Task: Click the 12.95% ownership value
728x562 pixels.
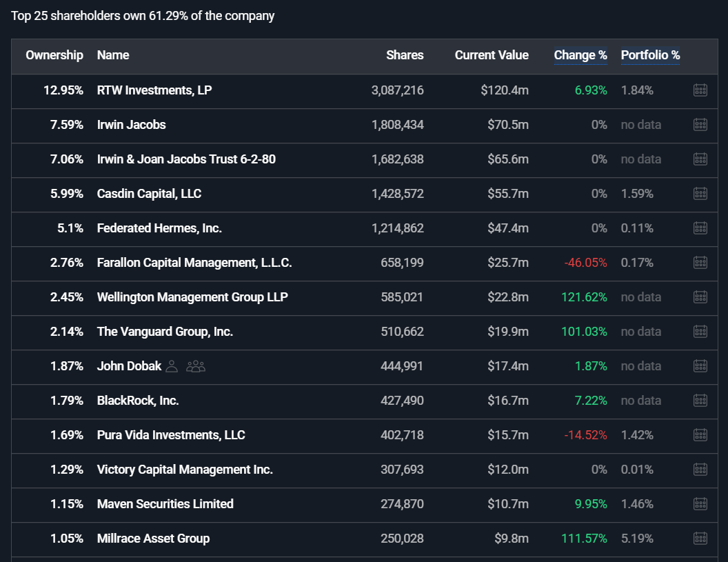Action: click(63, 90)
